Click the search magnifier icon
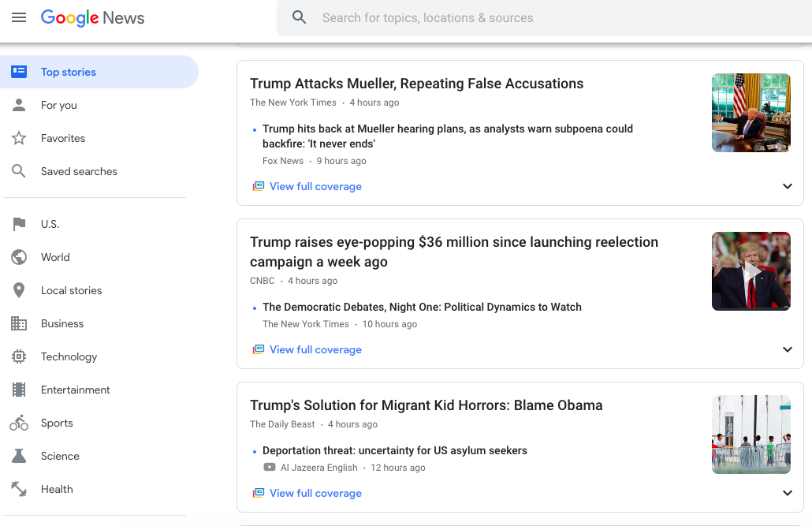812x526 pixels. [299, 17]
